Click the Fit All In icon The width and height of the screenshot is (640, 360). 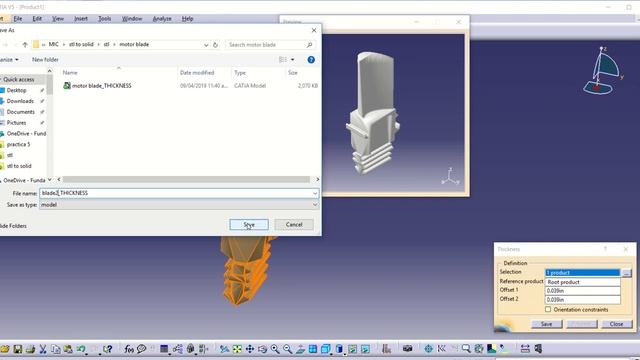point(237,349)
